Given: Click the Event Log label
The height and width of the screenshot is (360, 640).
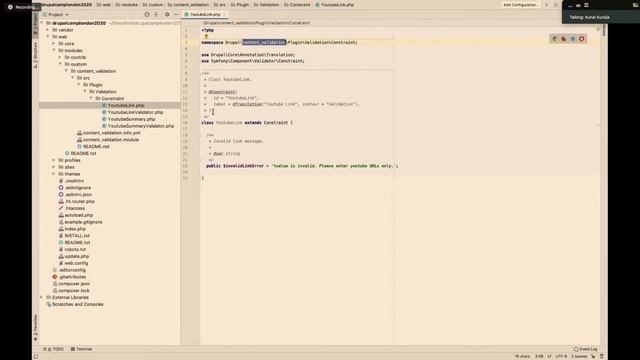Looking at the screenshot, I should coord(588,349).
